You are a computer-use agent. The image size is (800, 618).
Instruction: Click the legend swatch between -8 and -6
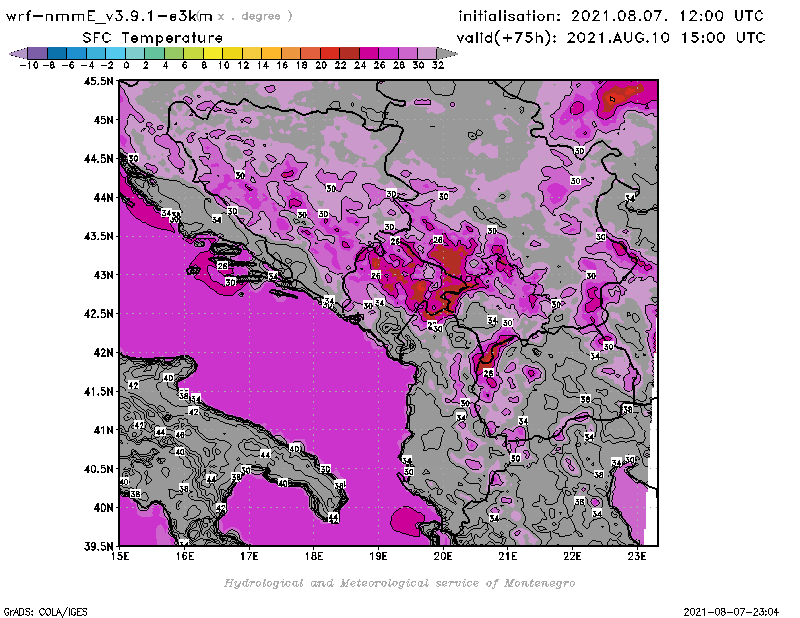[x=57, y=53]
